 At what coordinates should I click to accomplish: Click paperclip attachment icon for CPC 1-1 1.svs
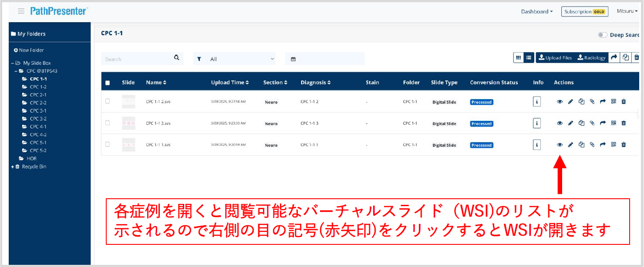click(592, 145)
